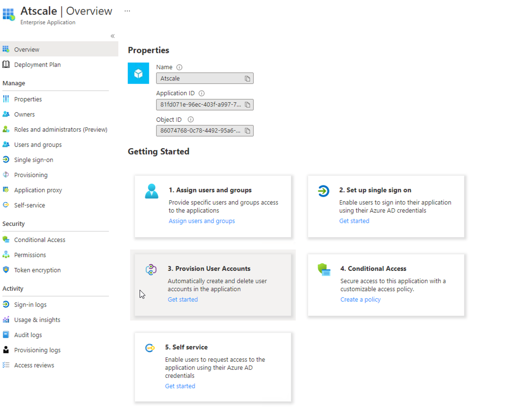513x420 pixels.
Task: View Provisioning logs
Action: click(37, 350)
